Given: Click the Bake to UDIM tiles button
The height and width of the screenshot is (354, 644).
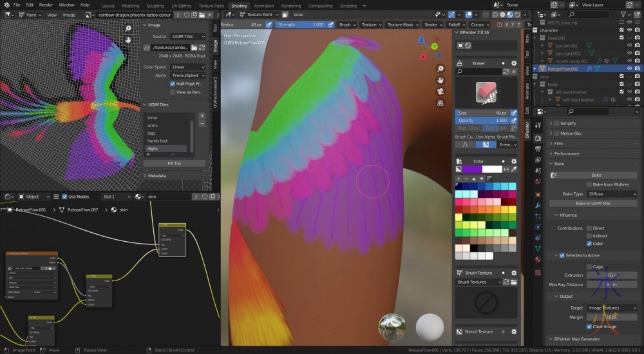Looking at the screenshot, I should [593, 204].
